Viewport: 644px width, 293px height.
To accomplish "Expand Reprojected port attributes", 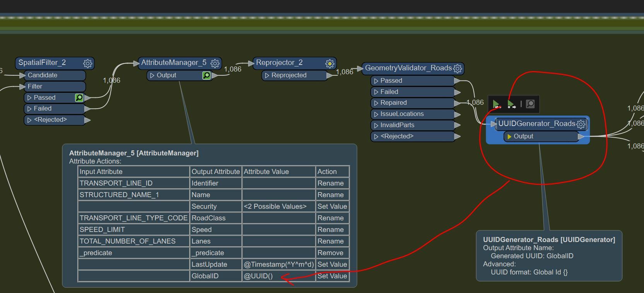I will (267, 75).
